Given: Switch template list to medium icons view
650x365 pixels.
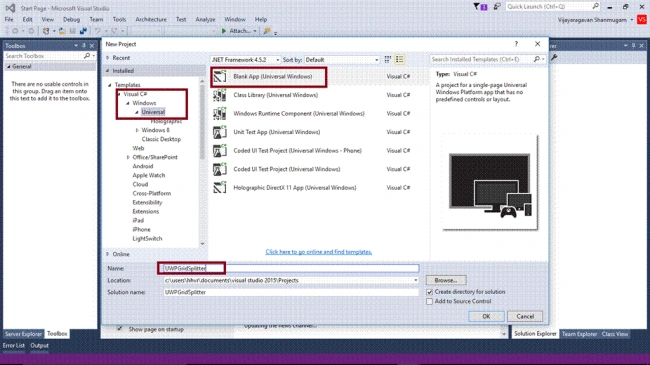Looking at the screenshot, I should point(400,60).
